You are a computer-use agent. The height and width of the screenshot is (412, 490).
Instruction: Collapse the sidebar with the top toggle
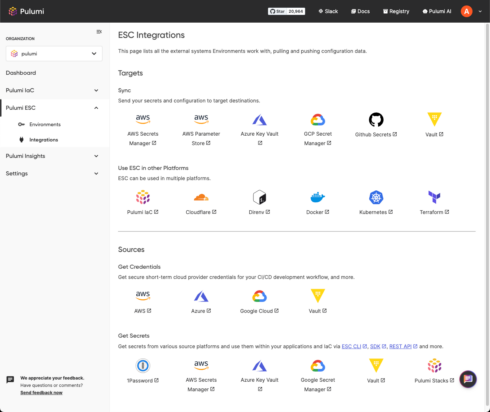pyautogui.click(x=99, y=32)
